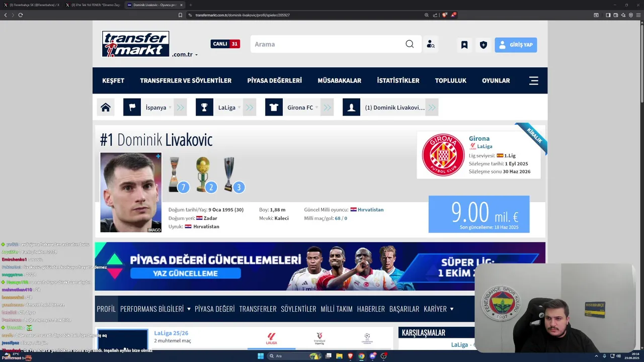Open the MÜSABAKALAR menu

[x=339, y=80]
